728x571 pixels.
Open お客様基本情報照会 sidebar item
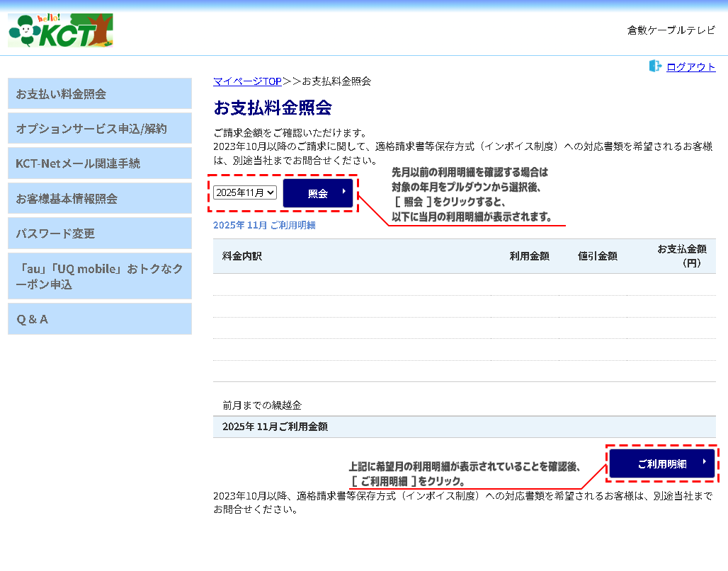point(100,199)
